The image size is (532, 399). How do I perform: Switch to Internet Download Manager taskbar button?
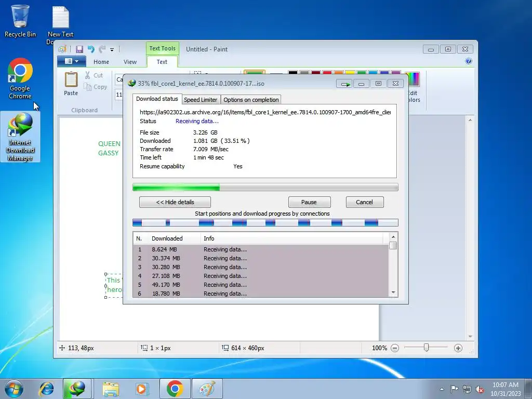[77, 389]
